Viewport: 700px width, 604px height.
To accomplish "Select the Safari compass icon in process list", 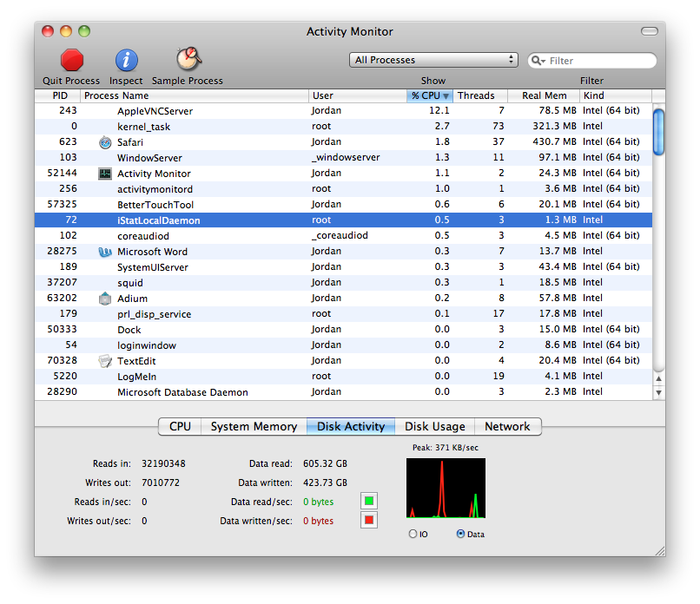I will [x=105, y=142].
